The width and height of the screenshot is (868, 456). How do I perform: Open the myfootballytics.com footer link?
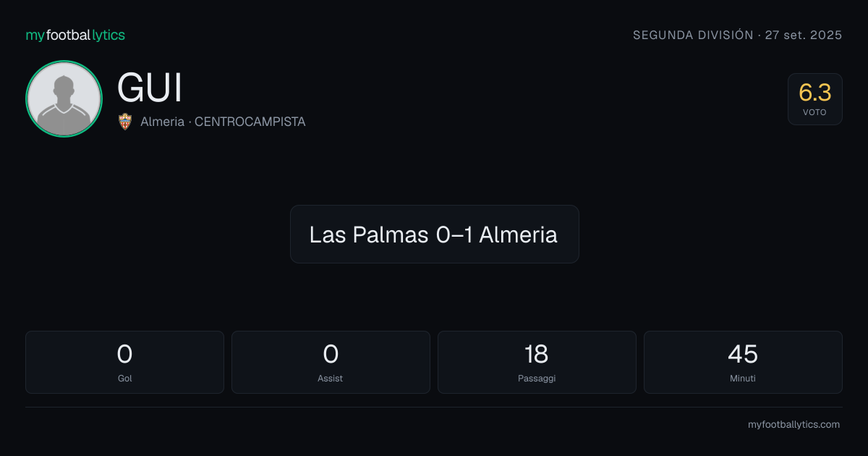793,425
